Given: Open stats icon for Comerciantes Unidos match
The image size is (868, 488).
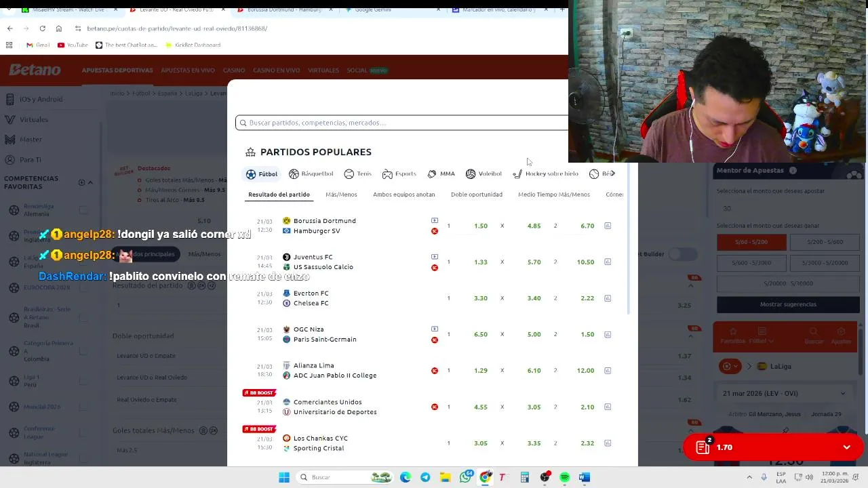Looking at the screenshot, I should [608, 407].
